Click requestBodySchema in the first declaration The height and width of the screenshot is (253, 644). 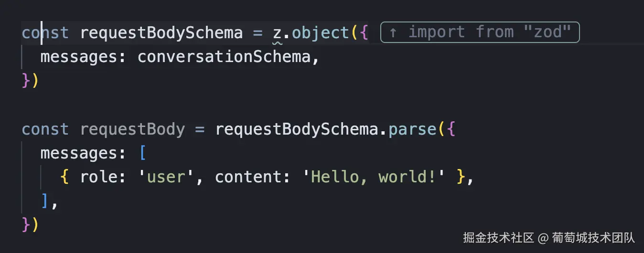(161, 33)
